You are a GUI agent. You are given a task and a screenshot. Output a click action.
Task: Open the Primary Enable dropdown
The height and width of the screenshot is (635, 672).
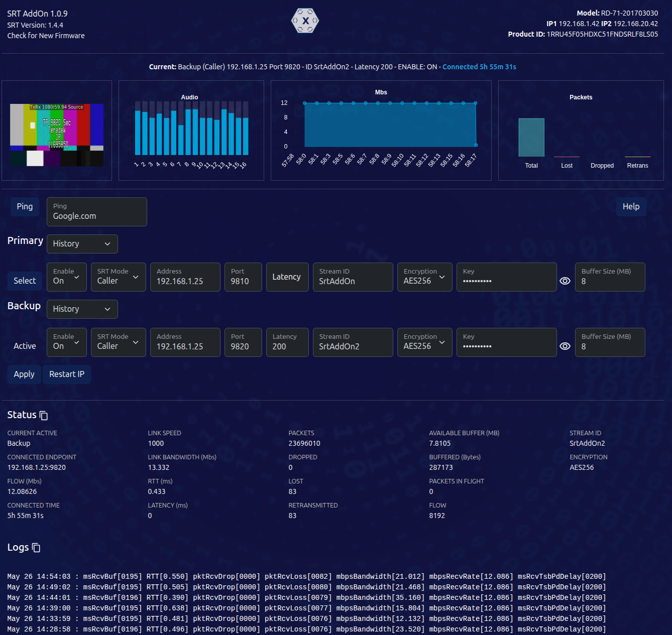click(67, 277)
